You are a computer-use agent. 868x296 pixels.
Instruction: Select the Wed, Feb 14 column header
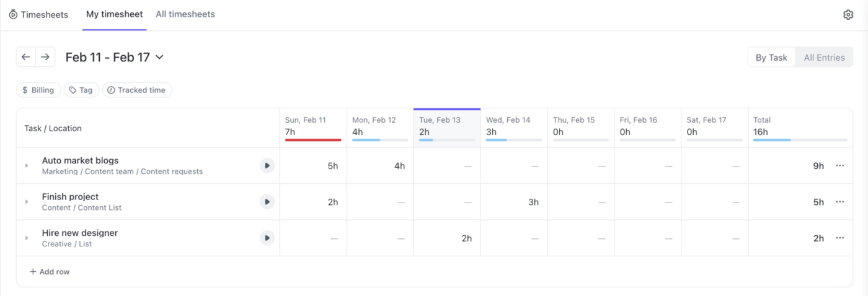click(514, 128)
